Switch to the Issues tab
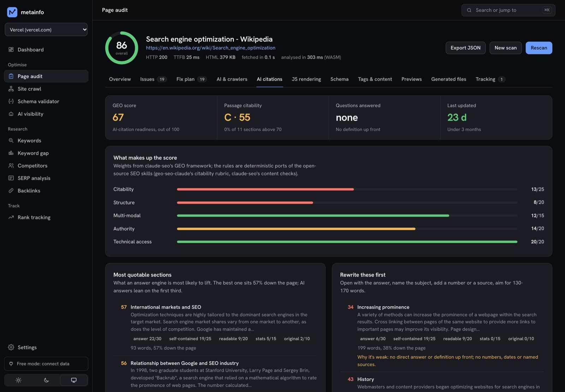This screenshot has width=565, height=392. 153,79
